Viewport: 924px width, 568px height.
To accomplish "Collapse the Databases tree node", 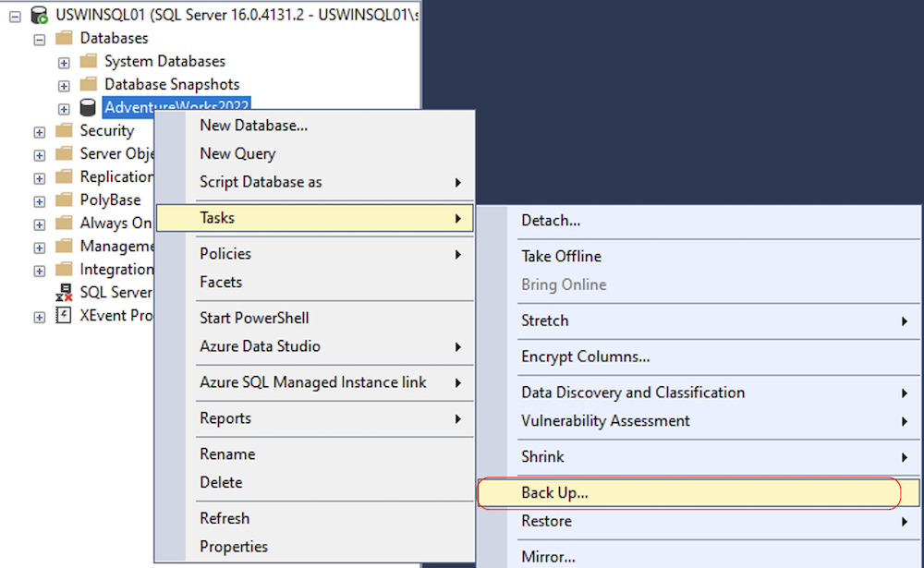I will click(x=40, y=39).
